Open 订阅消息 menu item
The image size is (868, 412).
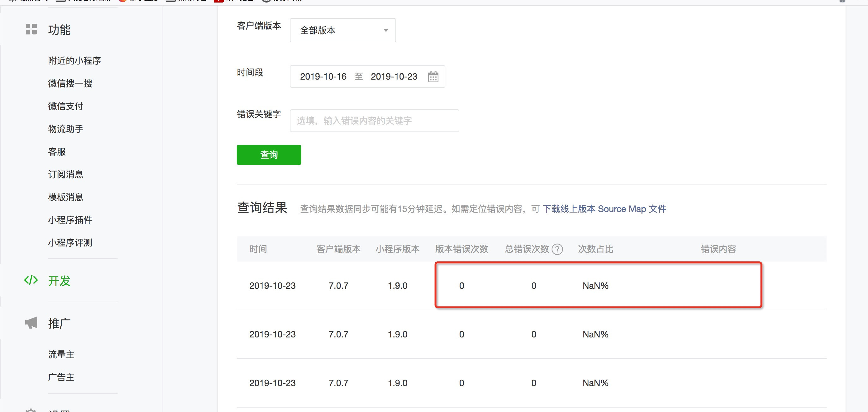pyautogui.click(x=66, y=174)
